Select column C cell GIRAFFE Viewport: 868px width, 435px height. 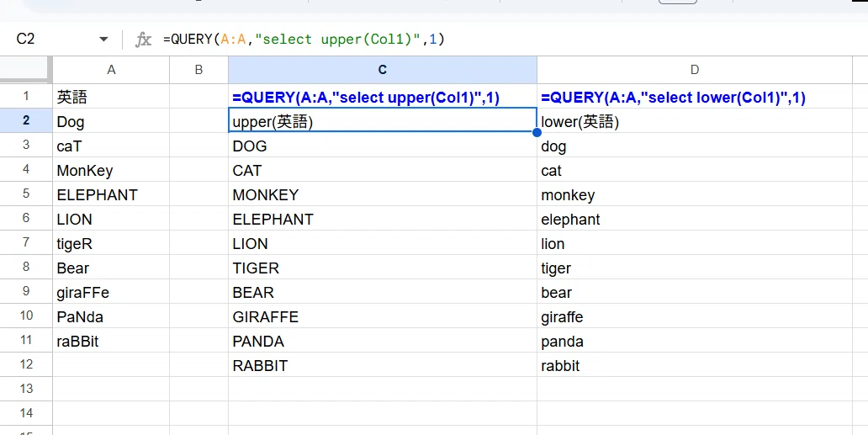383,316
